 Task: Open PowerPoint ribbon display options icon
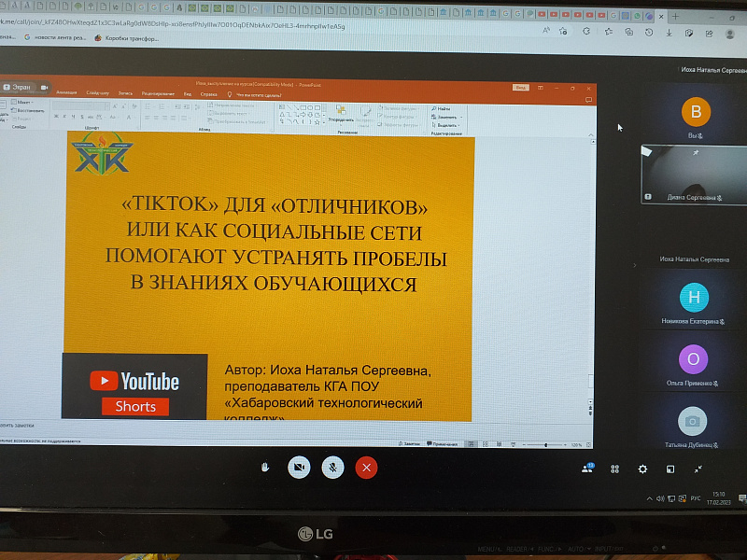541,88
